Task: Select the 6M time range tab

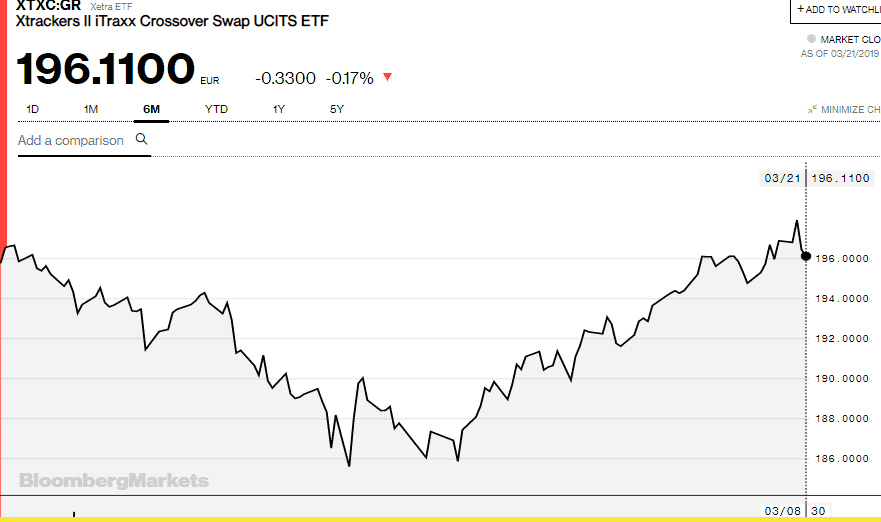Action: pos(152,109)
